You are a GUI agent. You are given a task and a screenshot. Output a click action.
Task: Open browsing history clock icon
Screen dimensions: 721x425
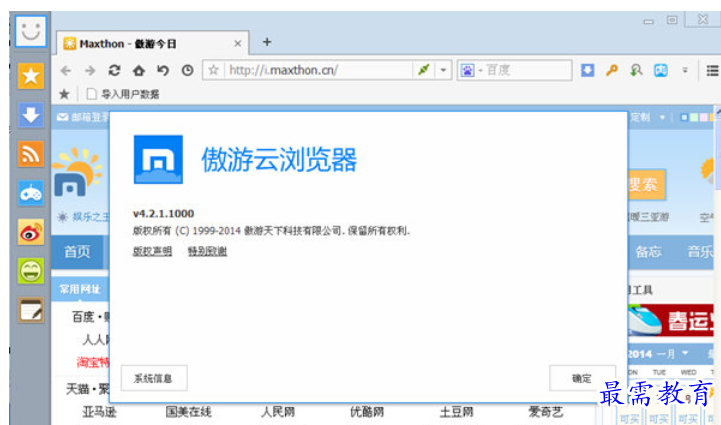(x=187, y=70)
